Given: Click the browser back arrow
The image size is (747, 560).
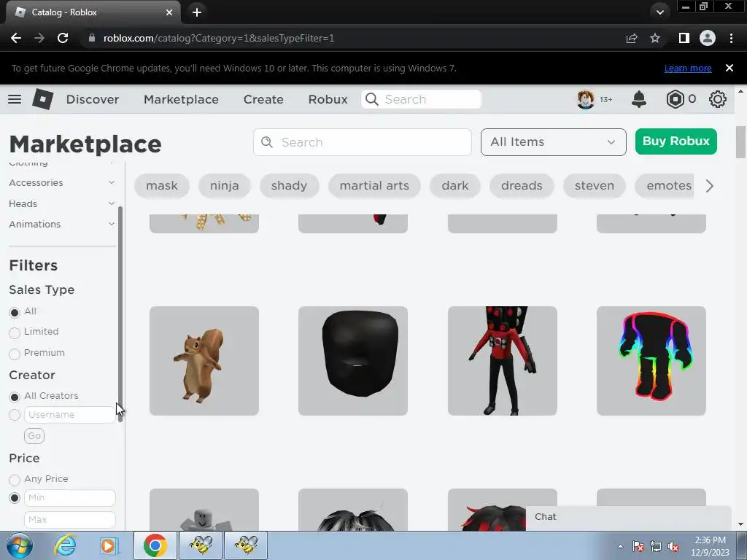Looking at the screenshot, I should point(16,38).
